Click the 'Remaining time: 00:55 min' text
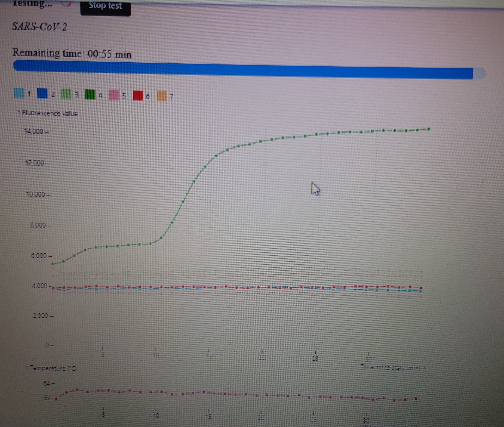The image size is (504, 427). click(72, 54)
